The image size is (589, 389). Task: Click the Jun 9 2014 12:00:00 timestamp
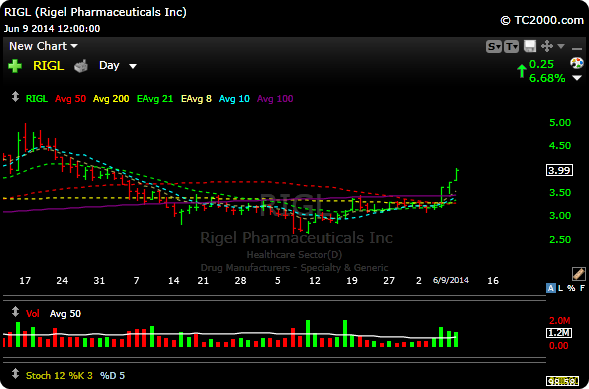click(x=52, y=29)
